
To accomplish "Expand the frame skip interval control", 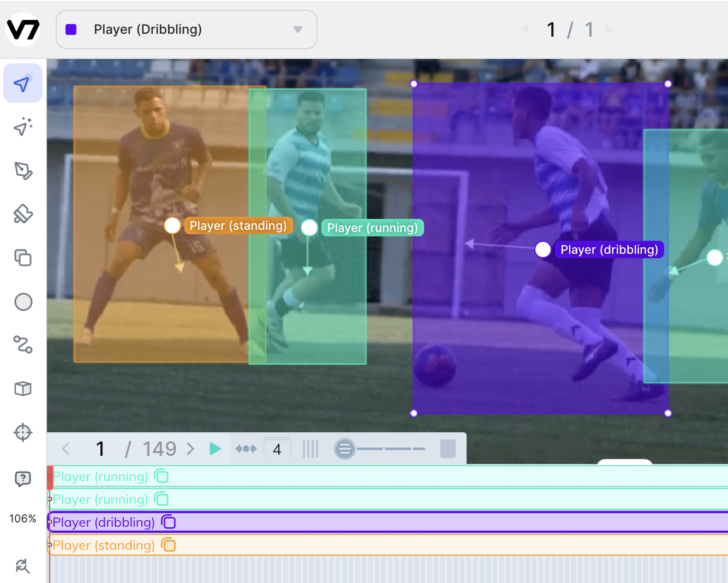I will coord(246,449).
